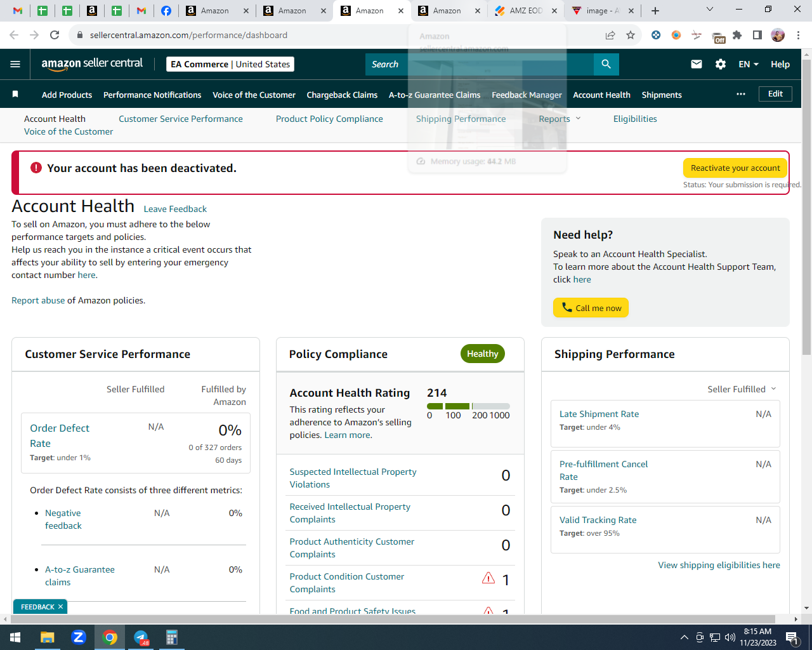Open the Windows Start menu
The width and height of the screenshot is (812, 650).
[x=15, y=637]
